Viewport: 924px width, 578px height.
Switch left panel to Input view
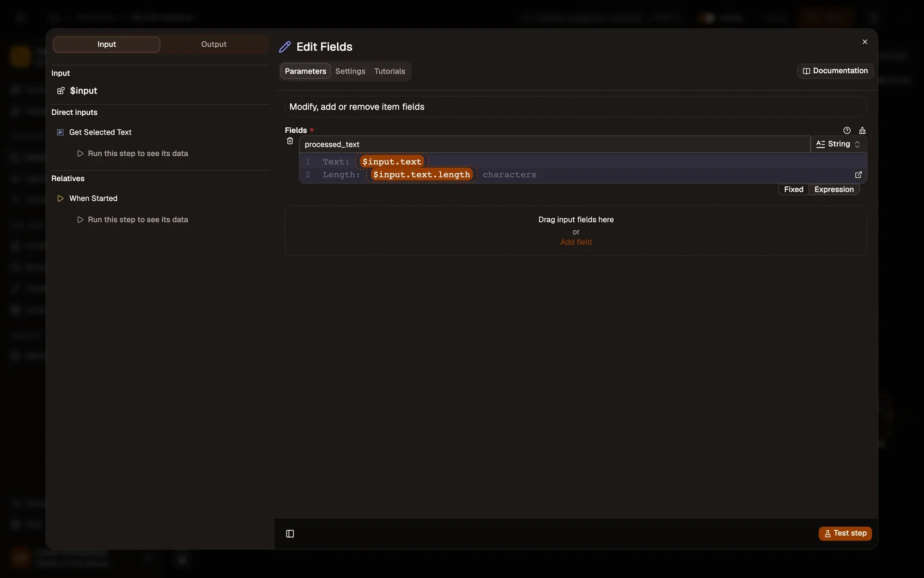[107, 44]
